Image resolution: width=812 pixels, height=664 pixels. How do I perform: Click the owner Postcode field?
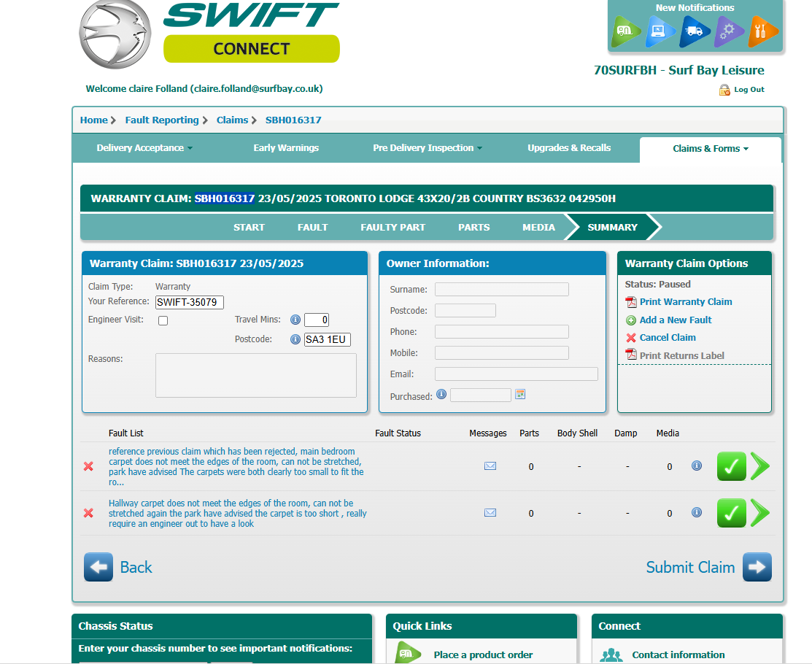point(465,311)
